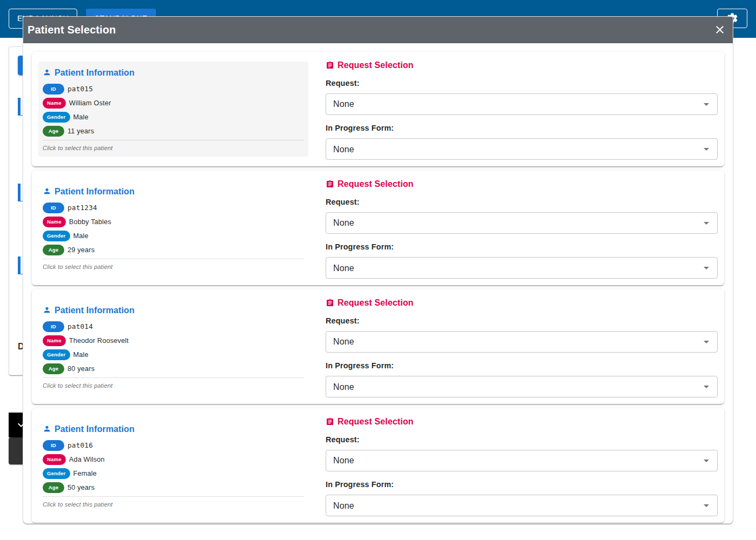756x540 pixels.
Task: Click the pat014 ID value
Action: pos(80,327)
